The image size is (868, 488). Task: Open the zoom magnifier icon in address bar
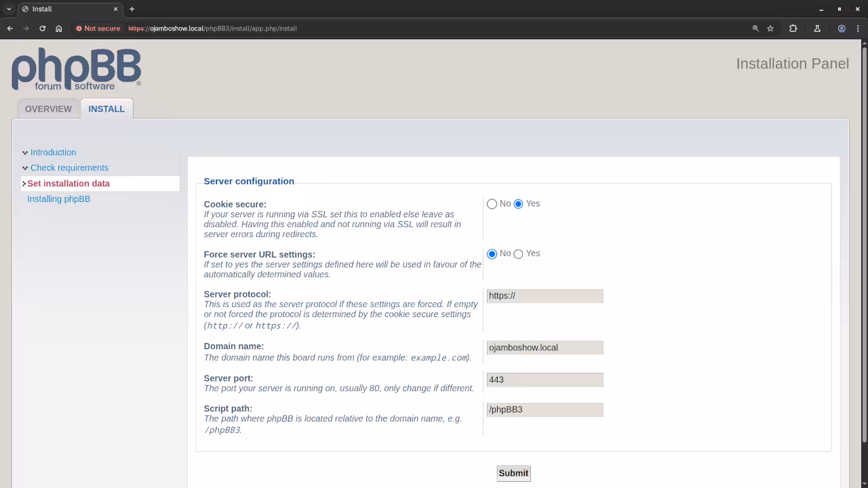(x=755, y=28)
